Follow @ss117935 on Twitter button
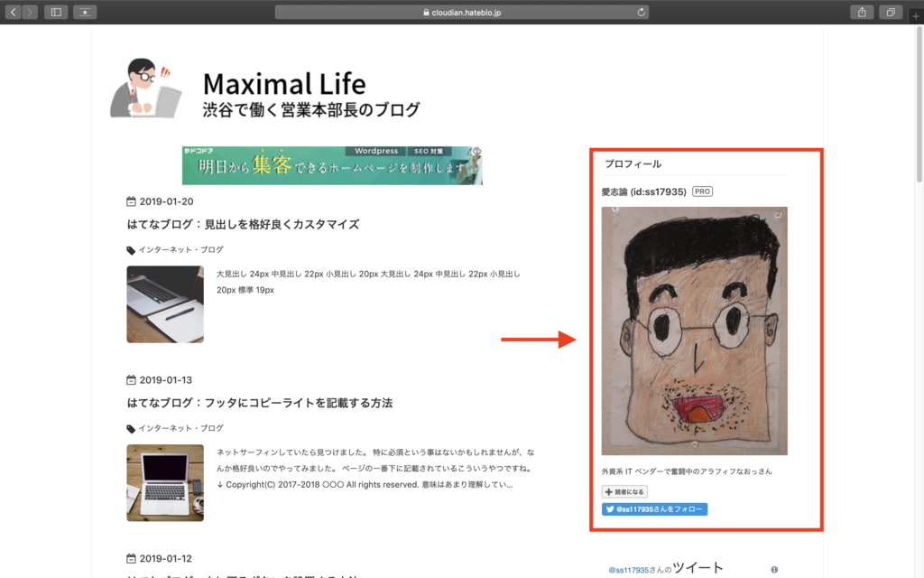924x578 pixels. pyautogui.click(x=655, y=509)
